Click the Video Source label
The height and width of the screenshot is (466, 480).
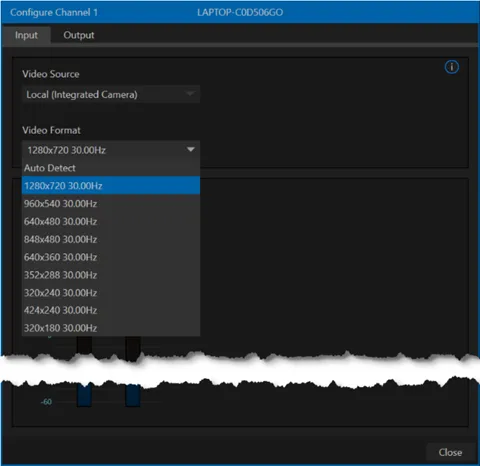click(51, 74)
